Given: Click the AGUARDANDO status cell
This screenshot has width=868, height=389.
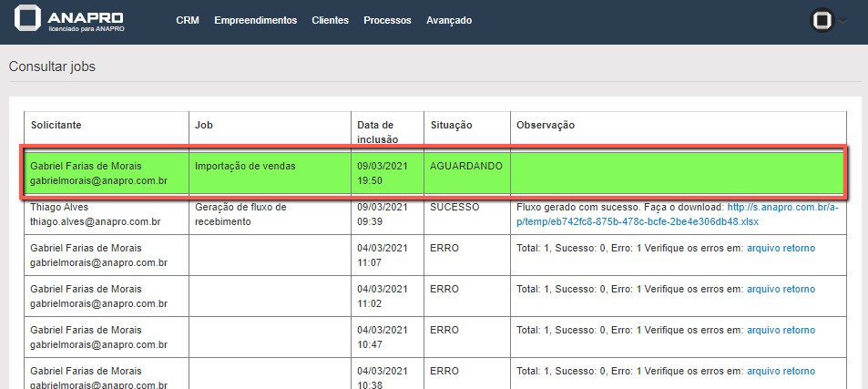Looking at the screenshot, I should (465, 167).
